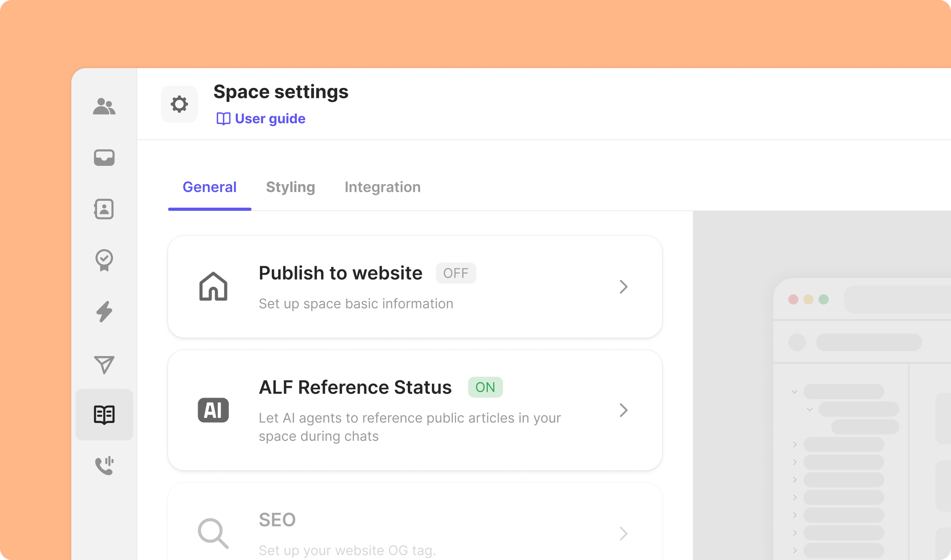Image resolution: width=951 pixels, height=560 pixels.
Task: Select the open book documents sidebar icon
Action: [104, 415]
